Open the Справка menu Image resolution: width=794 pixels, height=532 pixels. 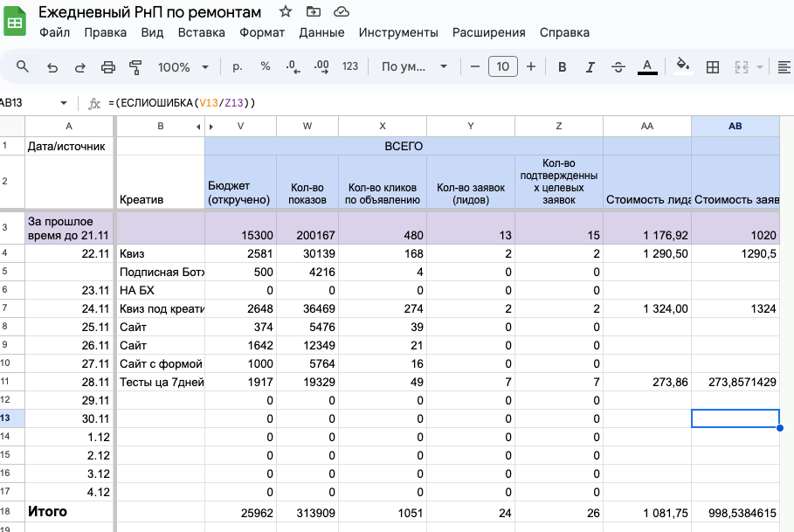[x=564, y=32]
